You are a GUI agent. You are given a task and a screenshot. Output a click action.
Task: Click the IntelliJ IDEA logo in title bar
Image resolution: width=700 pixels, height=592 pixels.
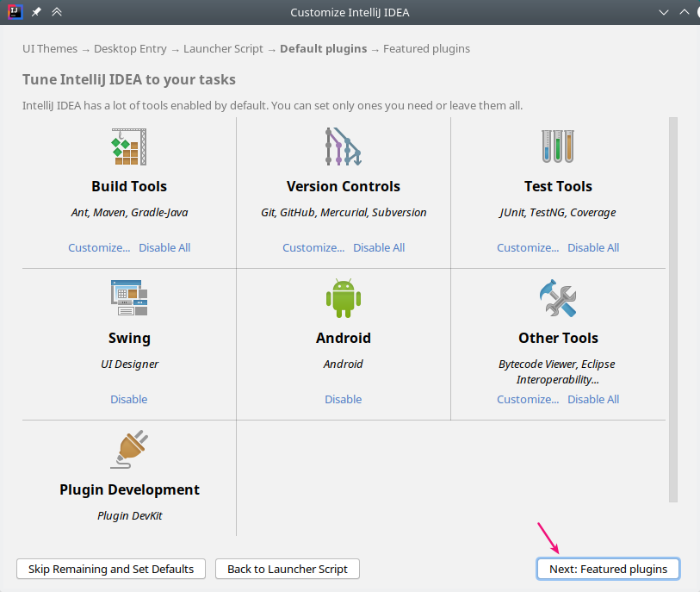[15, 12]
